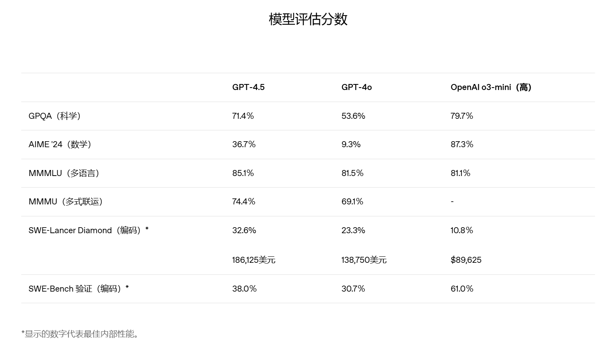Click the 74.4% MMMU score cell
Image resolution: width=605 pixels, height=364 pixels.
coord(243,202)
